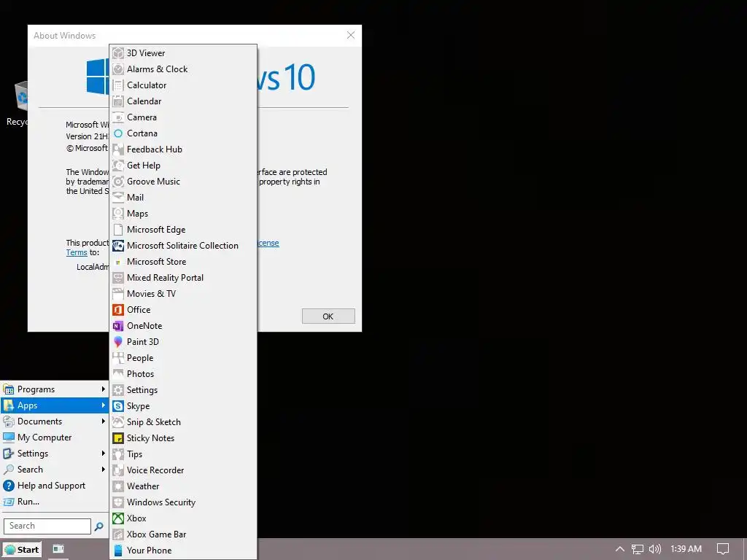Expand the Documents submenu arrow
This screenshot has height=560, width=747.
click(103, 421)
